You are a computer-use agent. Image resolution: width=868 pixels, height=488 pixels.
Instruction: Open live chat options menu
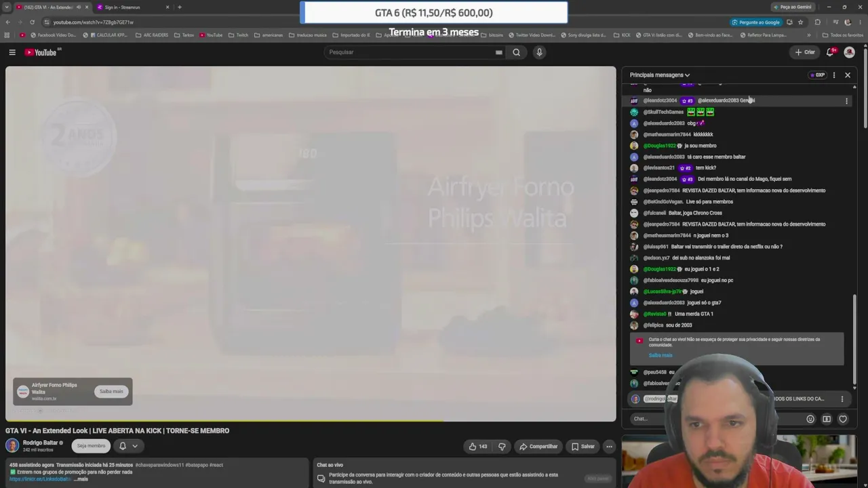click(834, 75)
